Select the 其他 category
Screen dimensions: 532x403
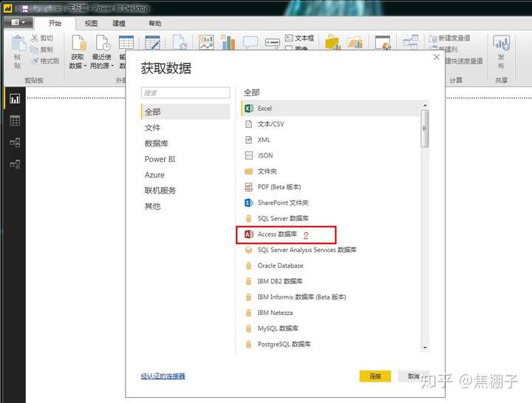(x=185, y=206)
